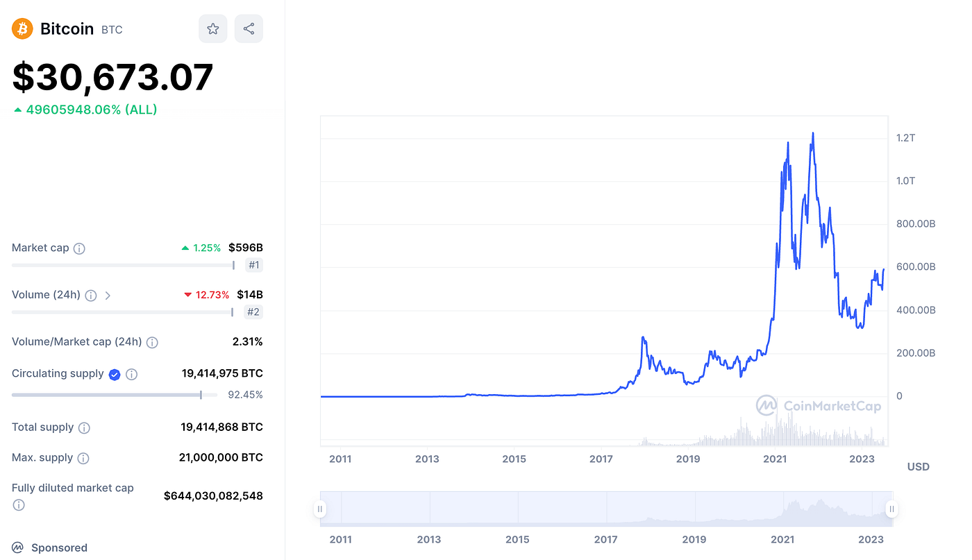This screenshot has height=560, width=972.
Task: Click the $644,030,082,548 diluted cap value
Action: coord(213,496)
